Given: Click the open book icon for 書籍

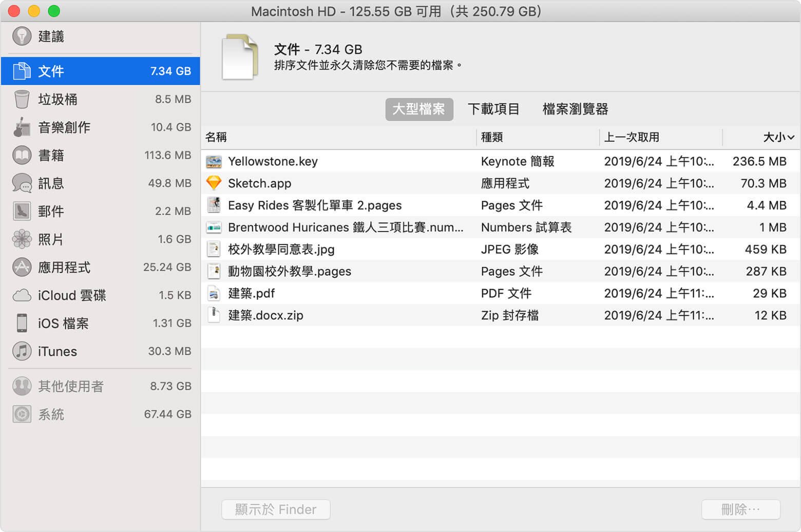Looking at the screenshot, I should tap(22, 155).
